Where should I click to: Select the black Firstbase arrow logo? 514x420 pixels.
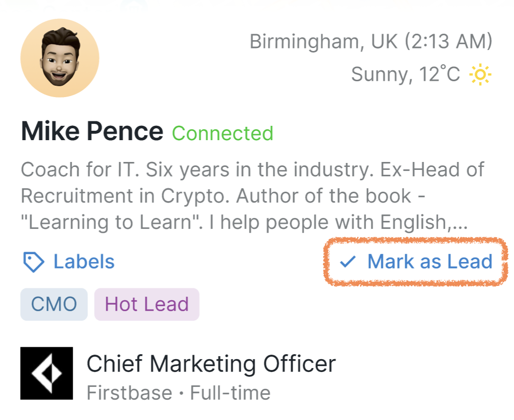pyautogui.click(x=46, y=373)
